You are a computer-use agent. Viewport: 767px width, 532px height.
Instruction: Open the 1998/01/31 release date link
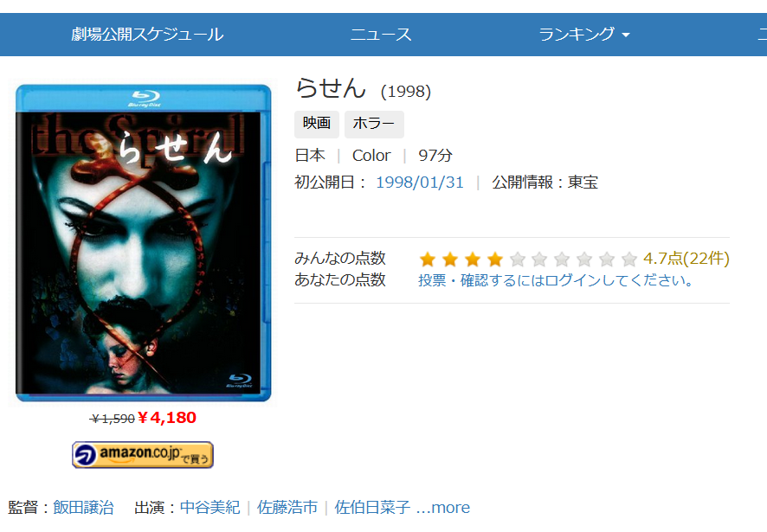point(420,183)
